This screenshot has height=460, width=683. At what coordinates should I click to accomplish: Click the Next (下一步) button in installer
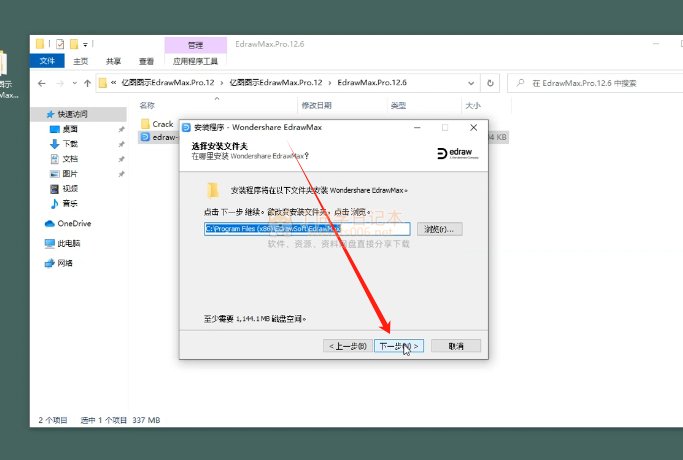tap(399, 346)
